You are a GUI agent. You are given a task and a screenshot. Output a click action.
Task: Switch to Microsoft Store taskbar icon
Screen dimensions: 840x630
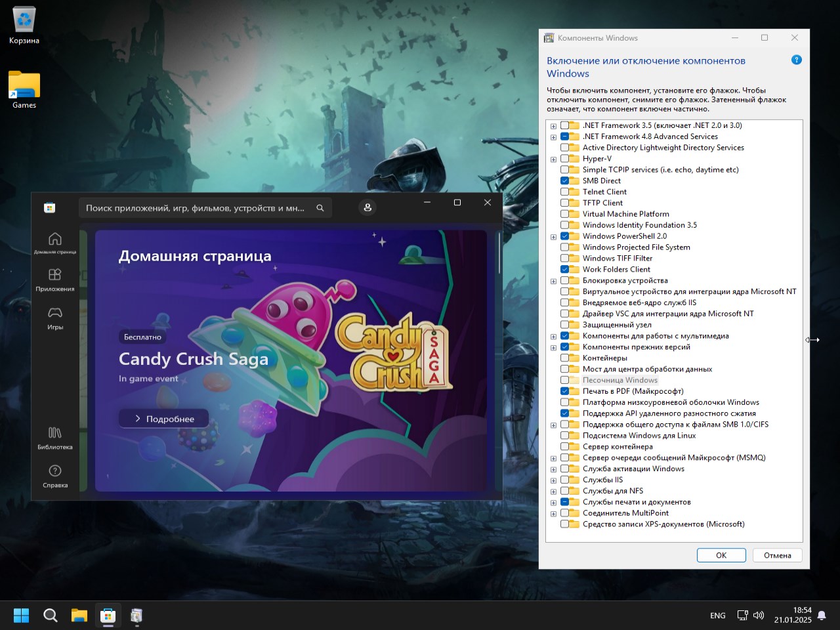pos(108,616)
